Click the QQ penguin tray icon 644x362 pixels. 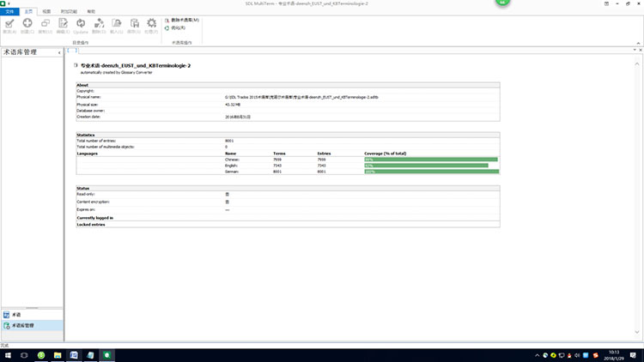pos(569,355)
